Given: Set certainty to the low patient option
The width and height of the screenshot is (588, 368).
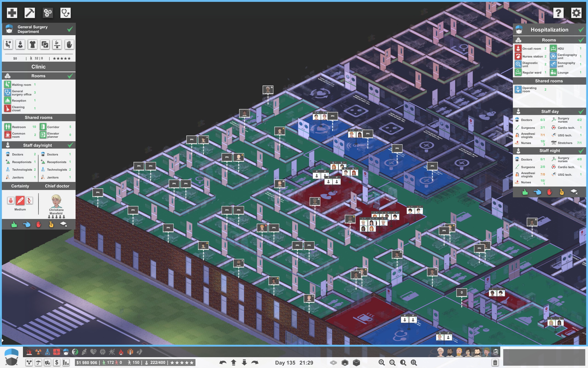Looking at the screenshot, I should pyautogui.click(x=11, y=201).
